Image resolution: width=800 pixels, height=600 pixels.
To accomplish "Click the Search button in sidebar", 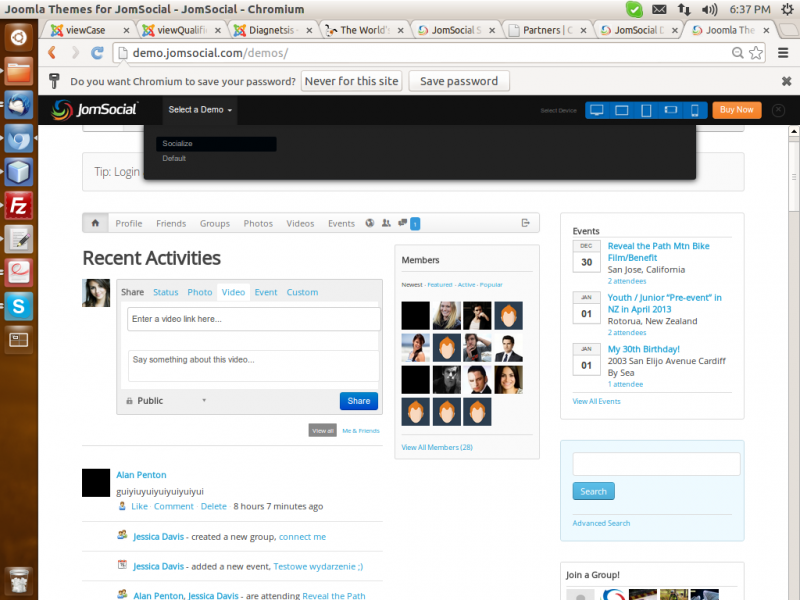I will tap(593, 491).
